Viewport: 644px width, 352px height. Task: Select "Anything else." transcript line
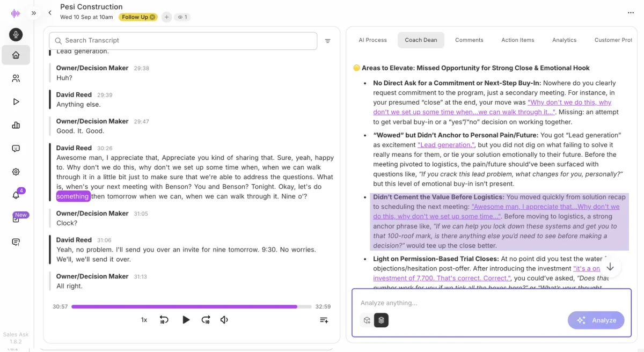coord(78,105)
